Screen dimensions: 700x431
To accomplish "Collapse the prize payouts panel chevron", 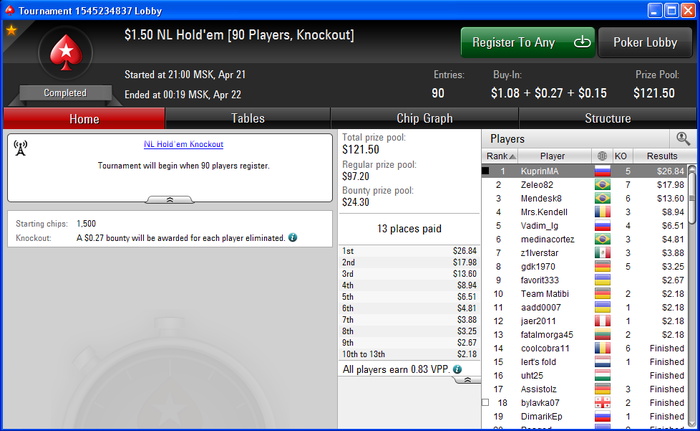I will [x=467, y=380].
